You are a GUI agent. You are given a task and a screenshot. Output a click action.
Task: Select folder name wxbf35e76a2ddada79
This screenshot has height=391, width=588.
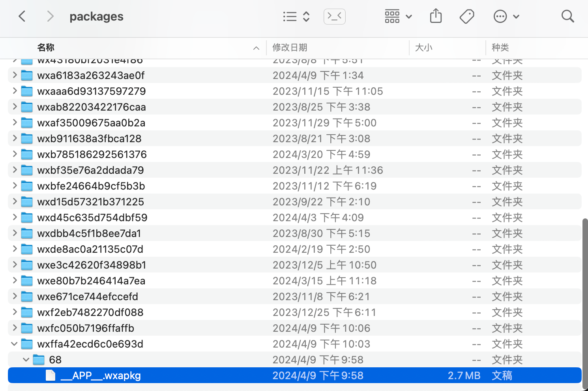tap(90, 170)
